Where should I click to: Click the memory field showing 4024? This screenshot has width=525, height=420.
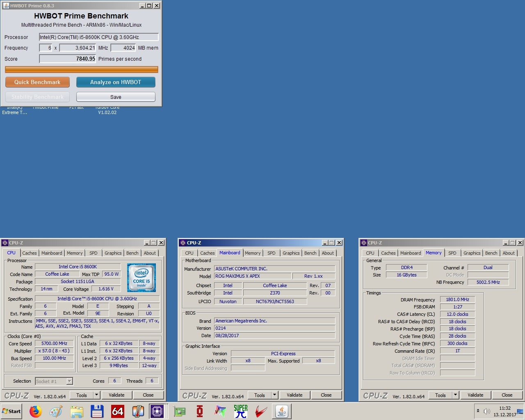point(123,48)
